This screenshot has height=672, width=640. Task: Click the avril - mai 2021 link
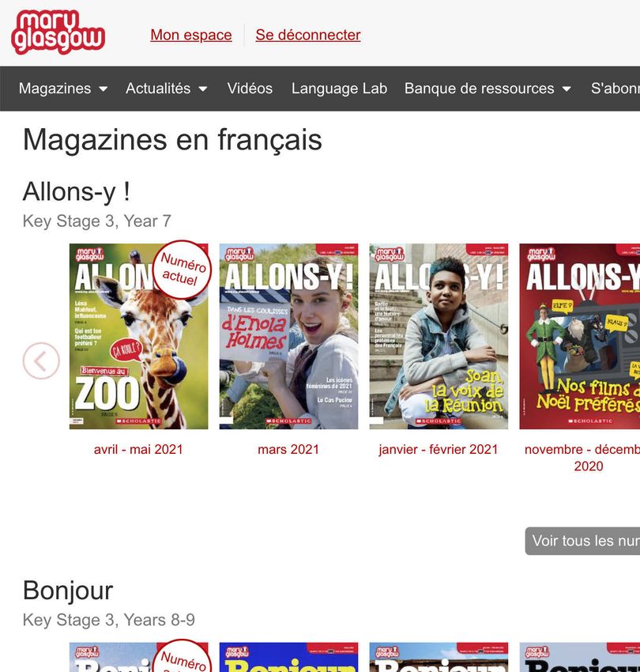point(138,449)
